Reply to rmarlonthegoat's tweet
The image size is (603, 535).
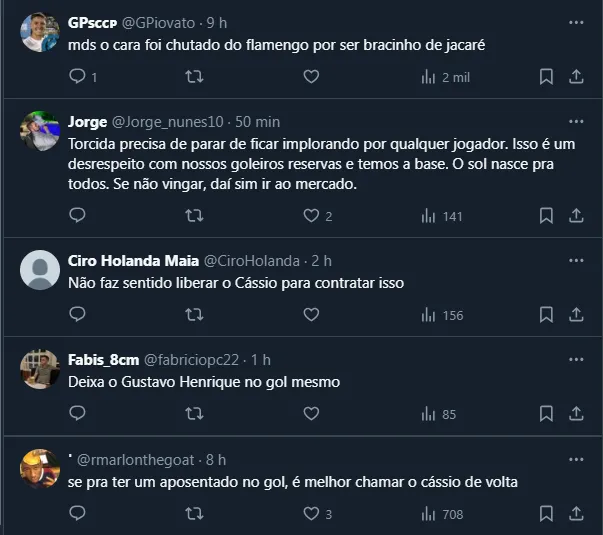point(78,514)
